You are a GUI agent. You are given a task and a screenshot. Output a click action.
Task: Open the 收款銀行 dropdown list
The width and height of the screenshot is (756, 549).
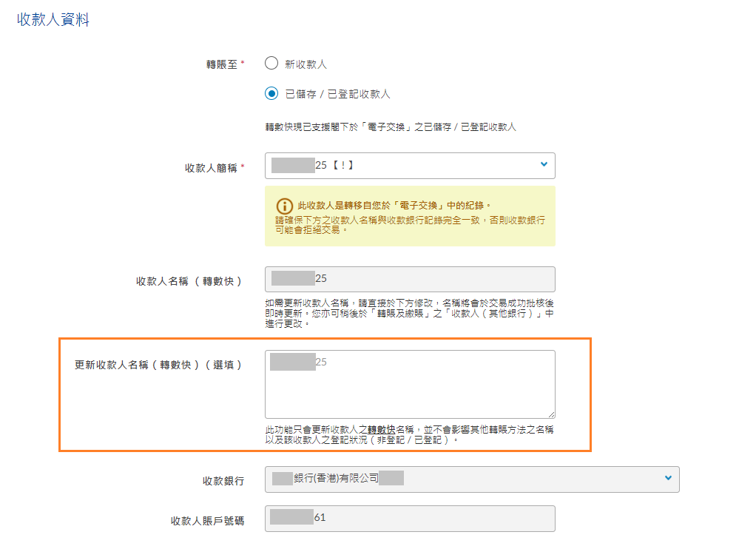click(471, 479)
